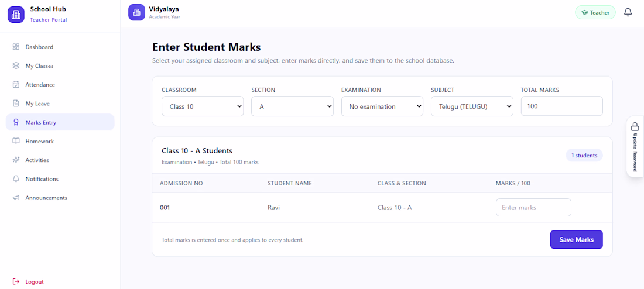Click the Enter Student Marks page title
Image resolution: width=644 pixels, height=289 pixels.
point(207,47)
